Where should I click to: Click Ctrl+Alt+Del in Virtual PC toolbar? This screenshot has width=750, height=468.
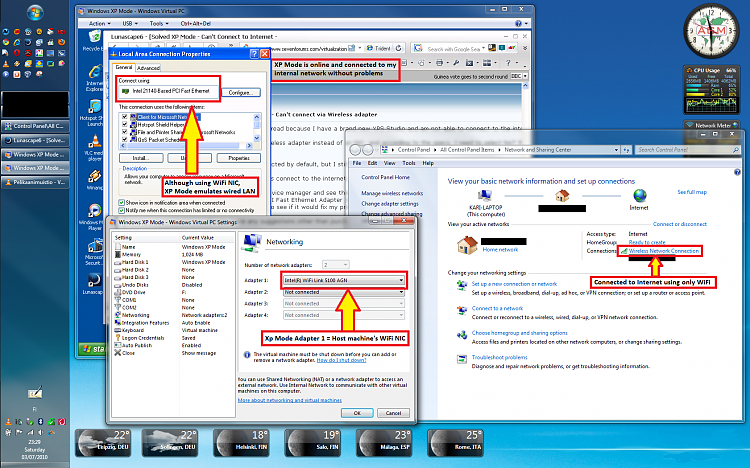pos(196,23)
